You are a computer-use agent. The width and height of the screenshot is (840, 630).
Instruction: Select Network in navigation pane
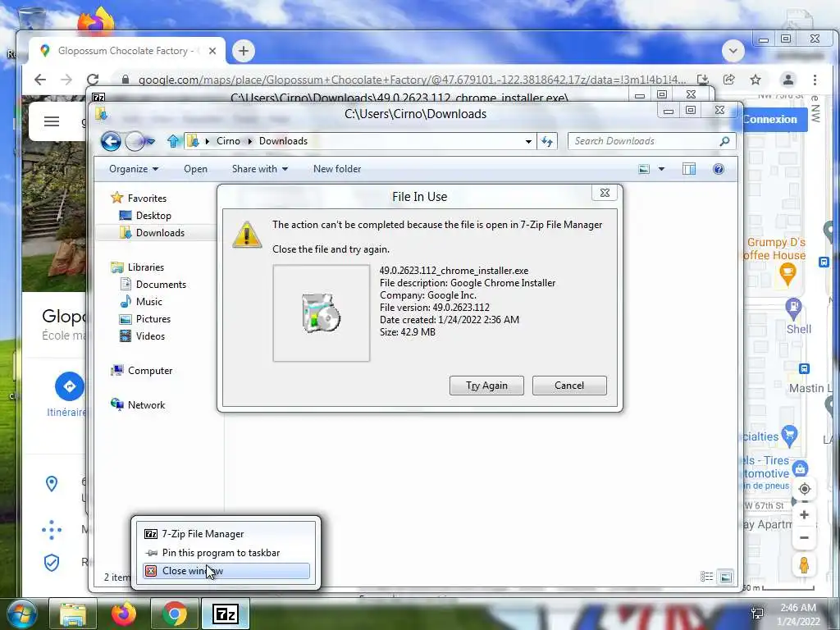146,405
